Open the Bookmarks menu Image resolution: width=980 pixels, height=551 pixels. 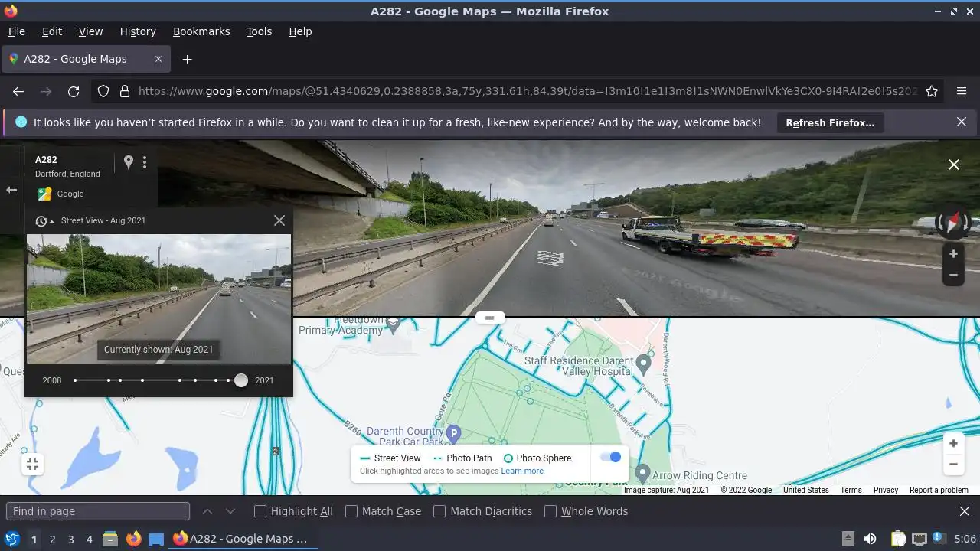[x=201, y=31]
